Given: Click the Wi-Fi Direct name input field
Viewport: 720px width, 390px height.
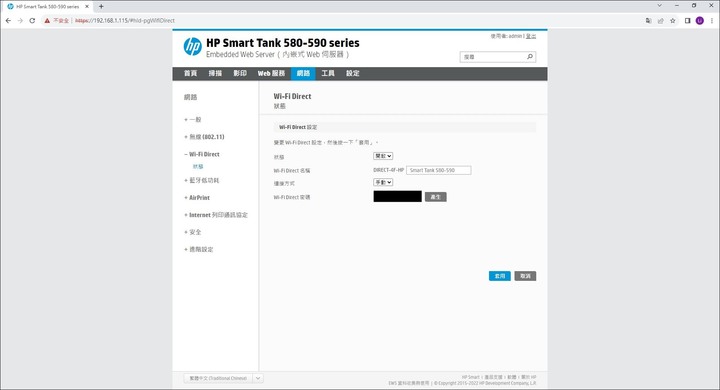Looking at the screenshot, I should coord(439,170).
